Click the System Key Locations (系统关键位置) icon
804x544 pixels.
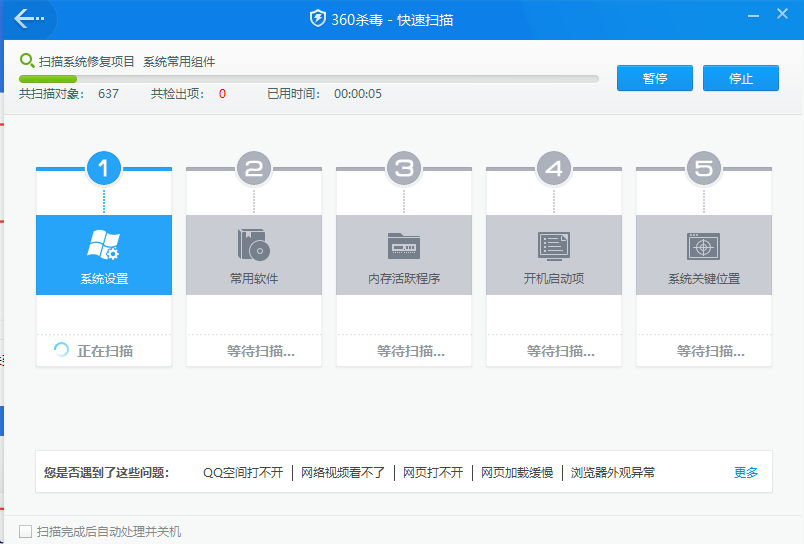[703, 245]
